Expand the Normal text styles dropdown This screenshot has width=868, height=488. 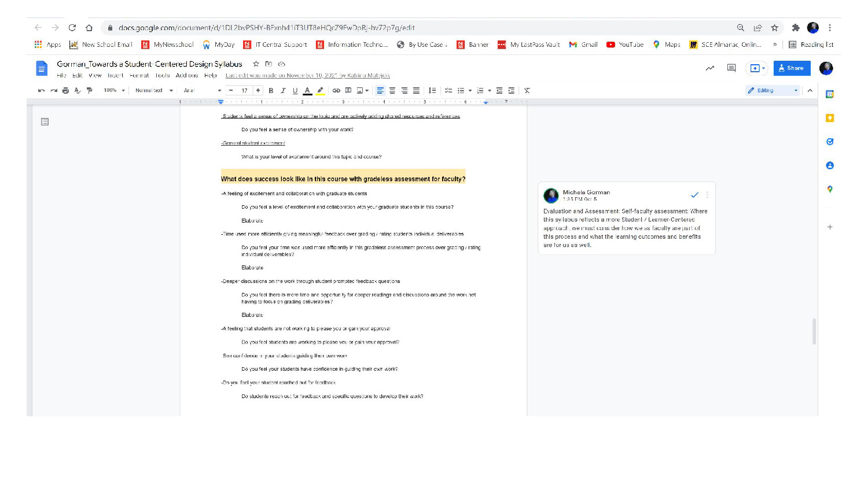tap(154, 91)
